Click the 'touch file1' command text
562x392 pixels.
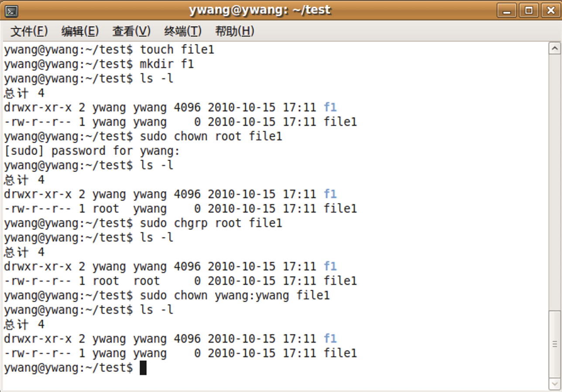pos(177,50)
